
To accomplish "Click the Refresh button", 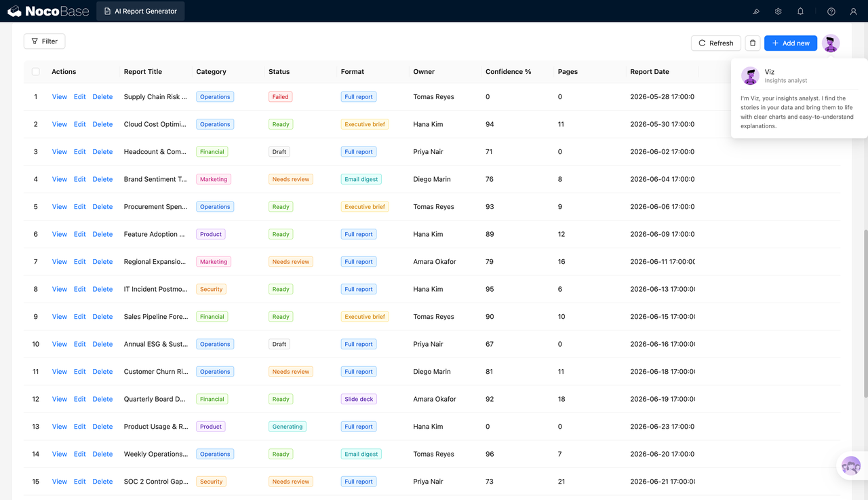I will point(716,43).
